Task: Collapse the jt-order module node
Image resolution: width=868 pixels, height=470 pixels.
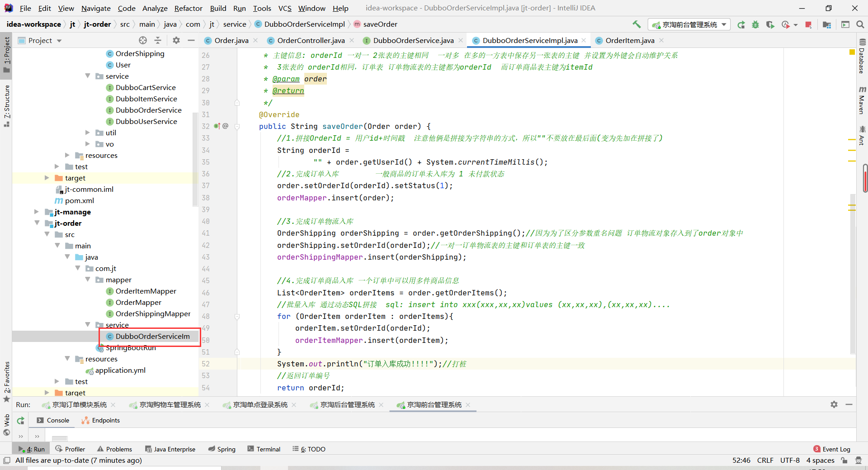Action: 37,223
